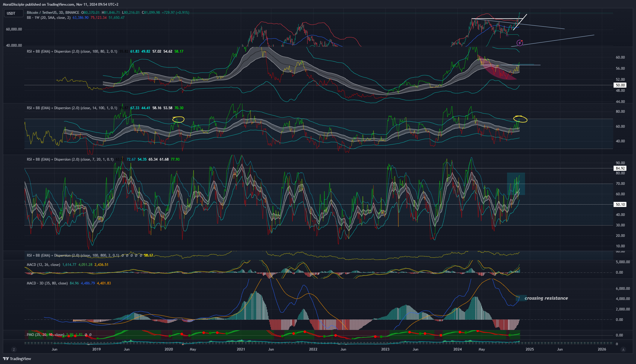Select the Bitcoin / TetherUS symbol title
Image resolution: width=636 pixels, height=364 pixels.
(x=53, y=13)
